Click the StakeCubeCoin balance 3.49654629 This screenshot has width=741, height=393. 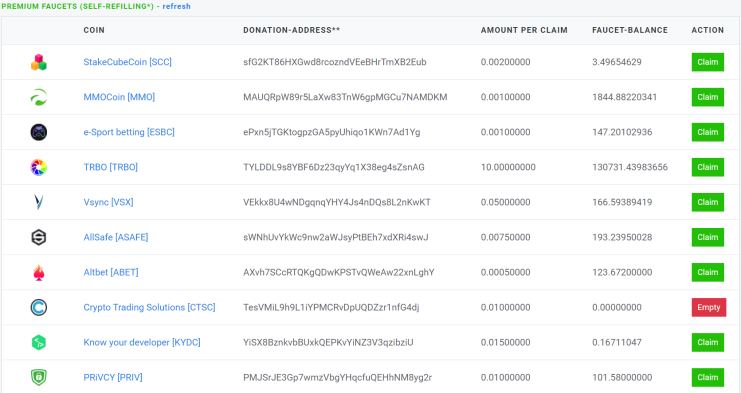pos(617,62)
